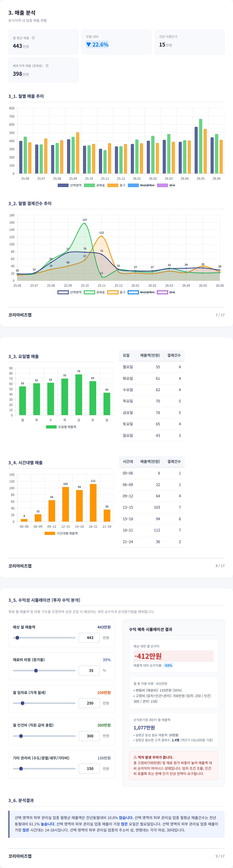Click the 1,077만원 break-even value
This screenshot has height=868, width=233.
[144, 727]
